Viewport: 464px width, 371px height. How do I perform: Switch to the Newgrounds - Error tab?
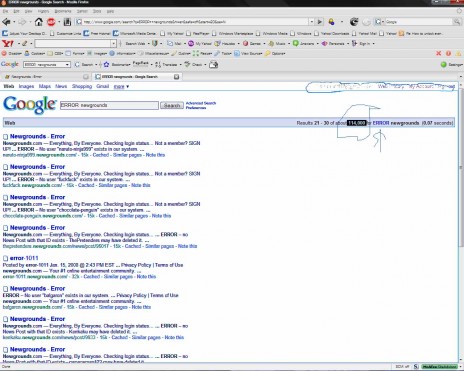(x=45, y=77)
